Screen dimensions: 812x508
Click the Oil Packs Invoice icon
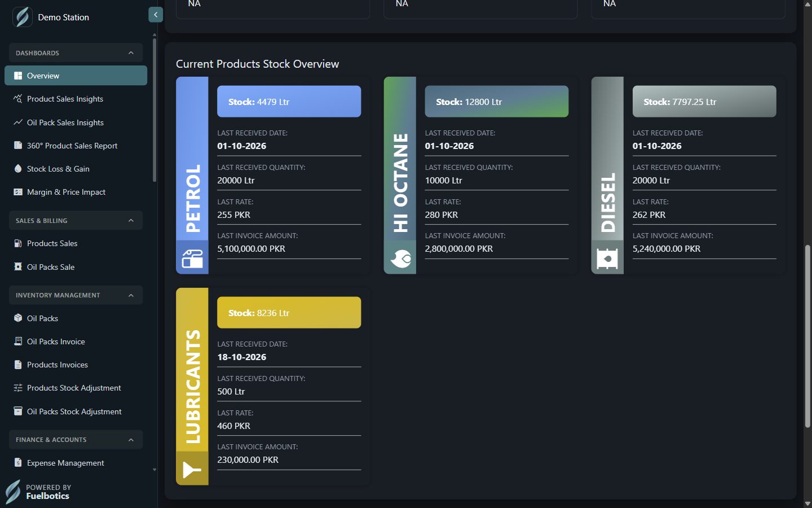pos(18,341)
